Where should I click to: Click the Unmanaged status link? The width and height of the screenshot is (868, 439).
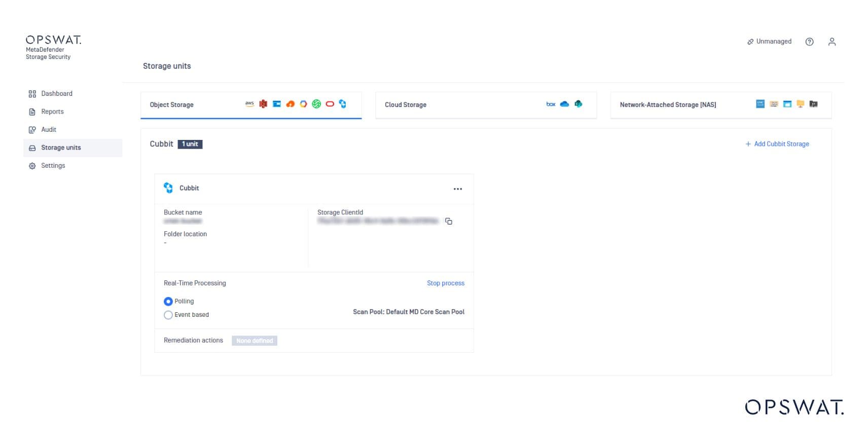(769, 42)
